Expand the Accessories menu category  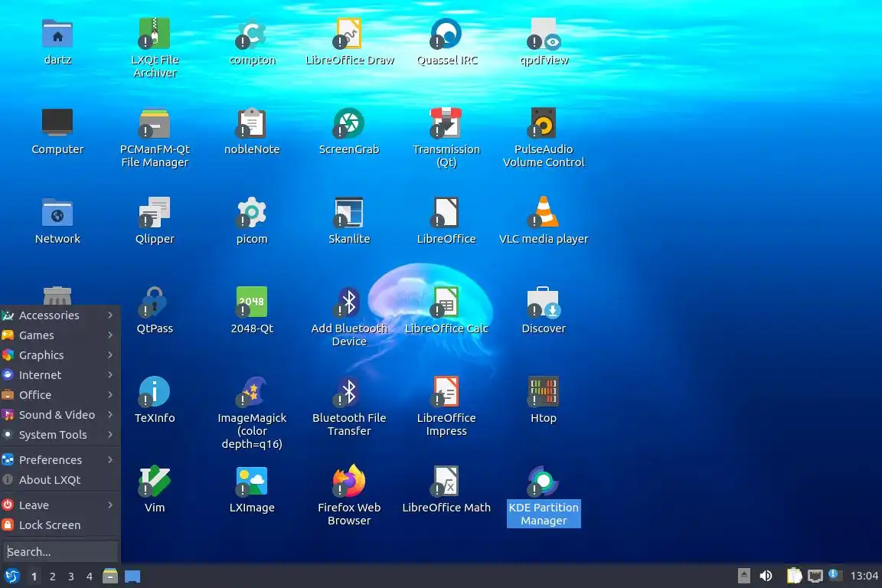coord(60,315)
